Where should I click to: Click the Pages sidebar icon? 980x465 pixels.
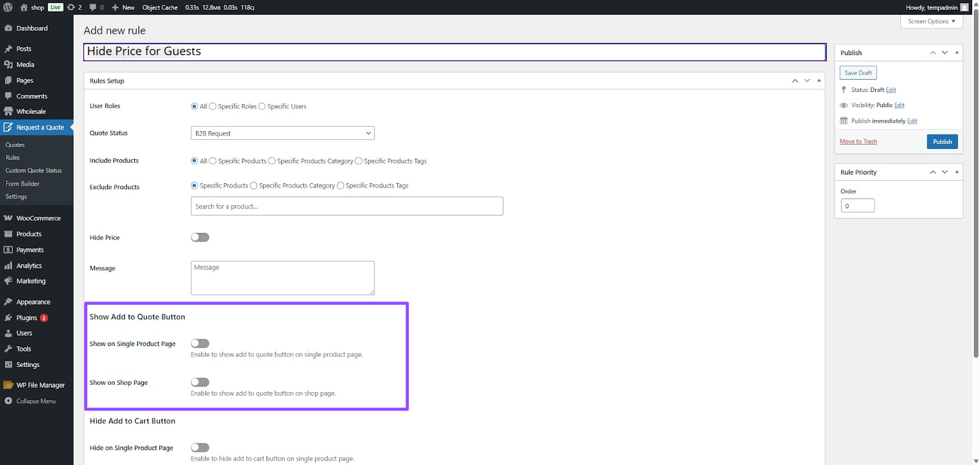[8, 80]
